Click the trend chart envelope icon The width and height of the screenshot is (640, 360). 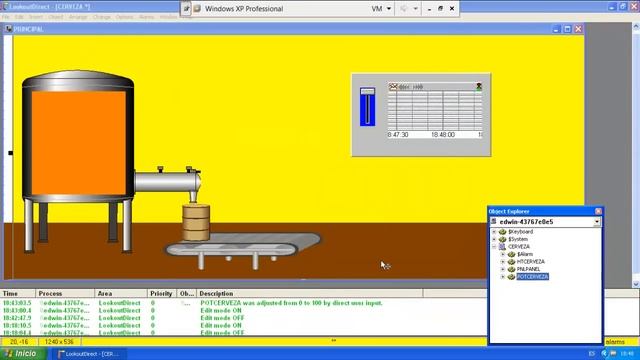click(x=393, y=87)
